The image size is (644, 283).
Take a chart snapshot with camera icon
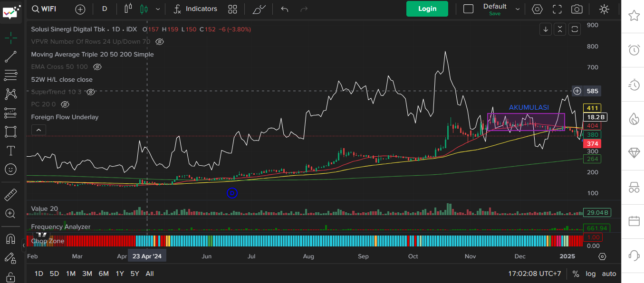577,9
